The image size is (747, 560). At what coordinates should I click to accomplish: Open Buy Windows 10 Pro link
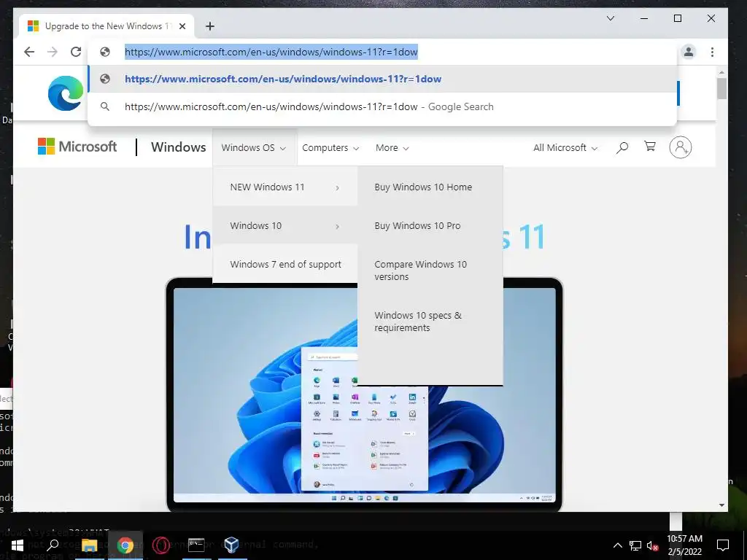(417, 226)
